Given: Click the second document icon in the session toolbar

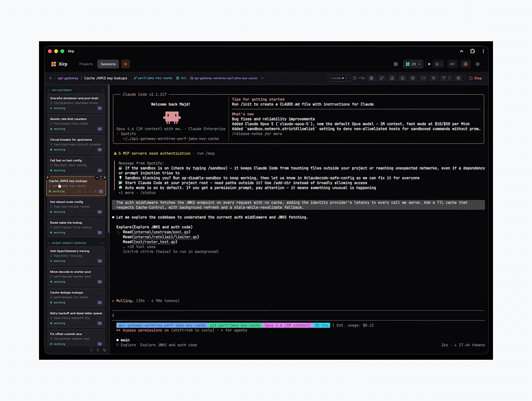Looking at the screenshot, I should point(403,78).
